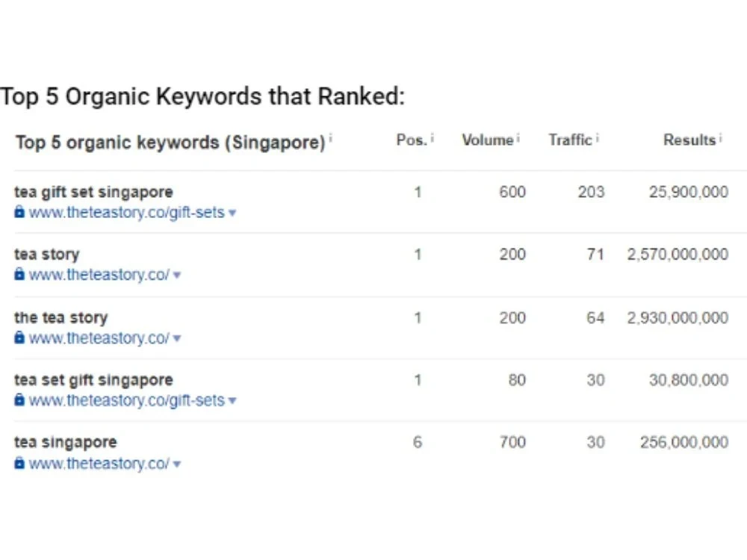Click lock icon under tea set gift singapore
This screenshot has height=560, width=747.
[19, 399]
